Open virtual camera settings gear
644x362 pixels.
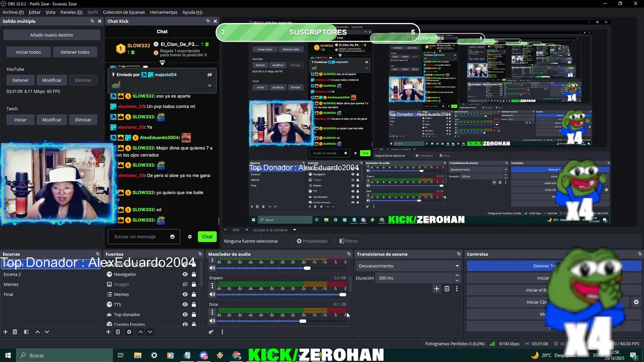(x=636, y=302)
